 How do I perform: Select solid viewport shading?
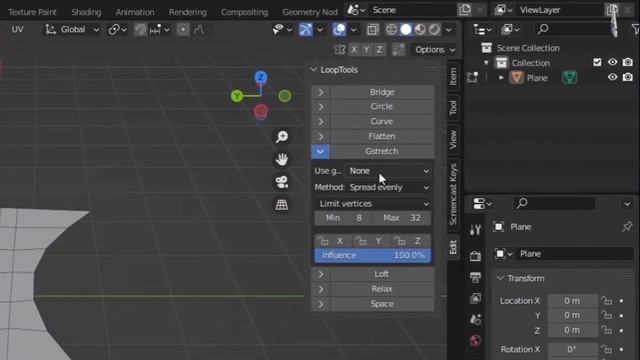pos(406,29)
